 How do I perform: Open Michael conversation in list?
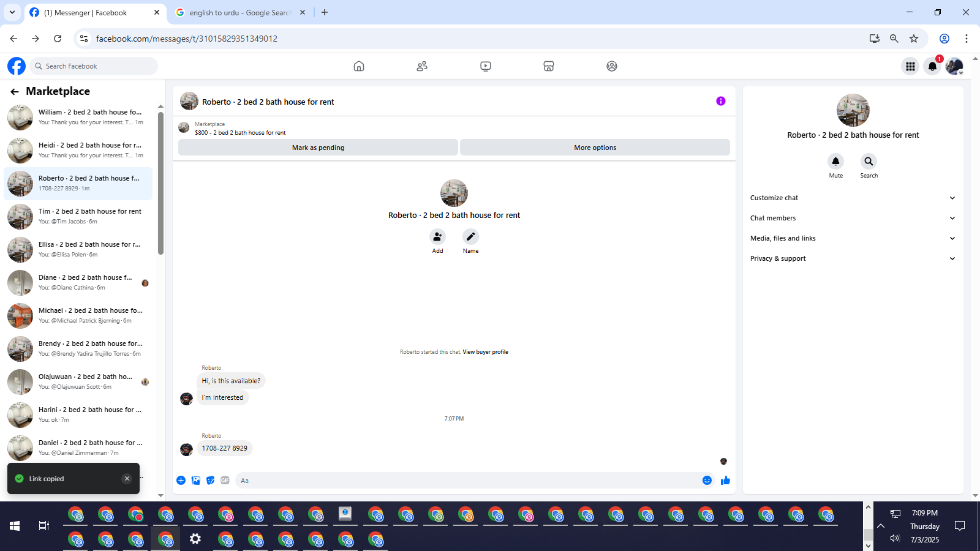pos(78,315)
